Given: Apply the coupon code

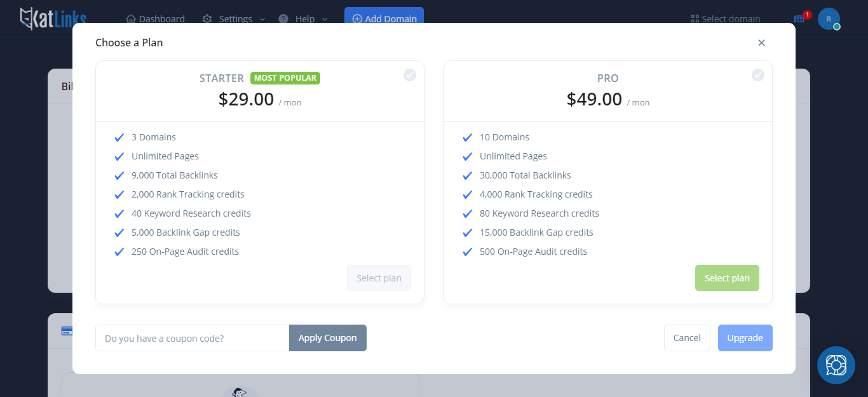Looking at the screenshot, I should tap(328, 338).
